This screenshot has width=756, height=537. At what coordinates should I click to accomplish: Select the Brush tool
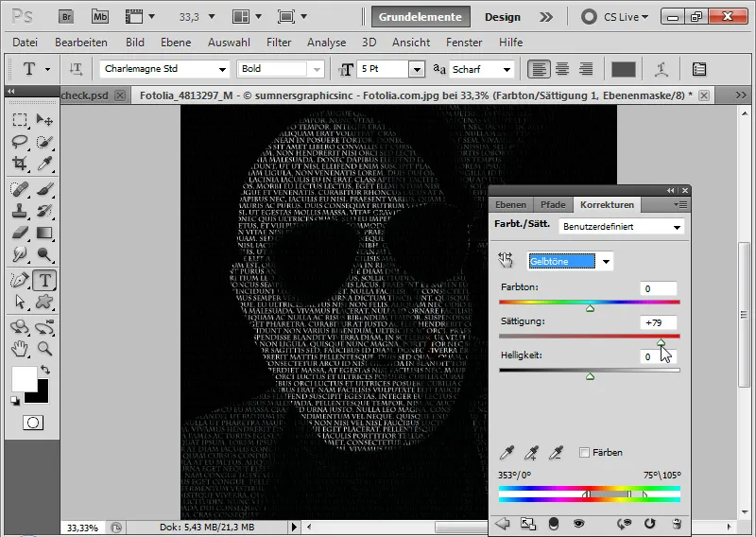point(44,189)
